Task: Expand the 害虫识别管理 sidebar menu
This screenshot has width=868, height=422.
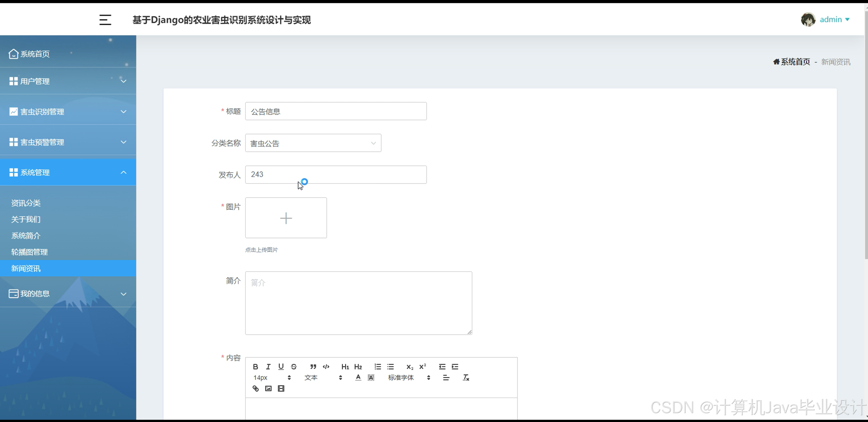Action: pyautogui.click(x=68, y=111)
